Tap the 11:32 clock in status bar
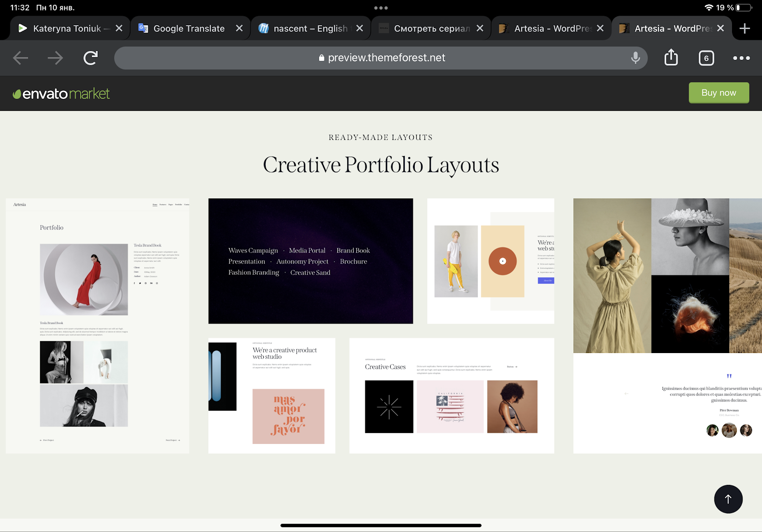Viewport: 762px width, 532px height. [x=20, y=8]
